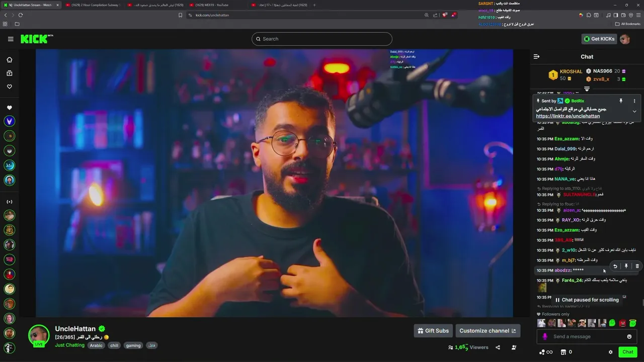Open a new browser tab with the plus button
Image resolution: width=644 pixels, height=362 pixels.
coord(314,5)
